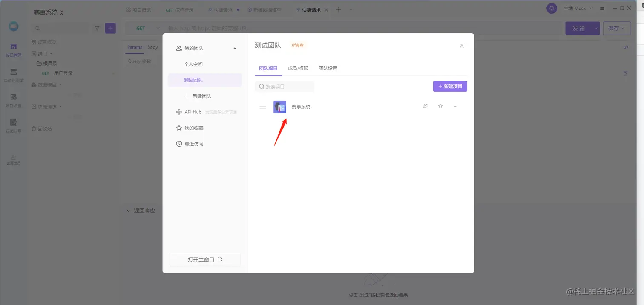Grab the reorder handle beside 赛事系统 project
The image size is (644, 305).
tap(263, 107)
